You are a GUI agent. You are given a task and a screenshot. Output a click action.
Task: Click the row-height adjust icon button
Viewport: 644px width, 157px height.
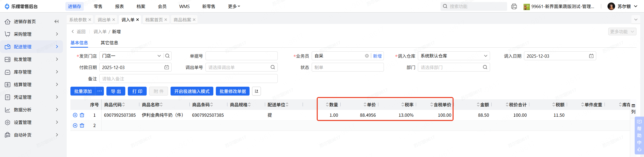click(x=256, y=91)
